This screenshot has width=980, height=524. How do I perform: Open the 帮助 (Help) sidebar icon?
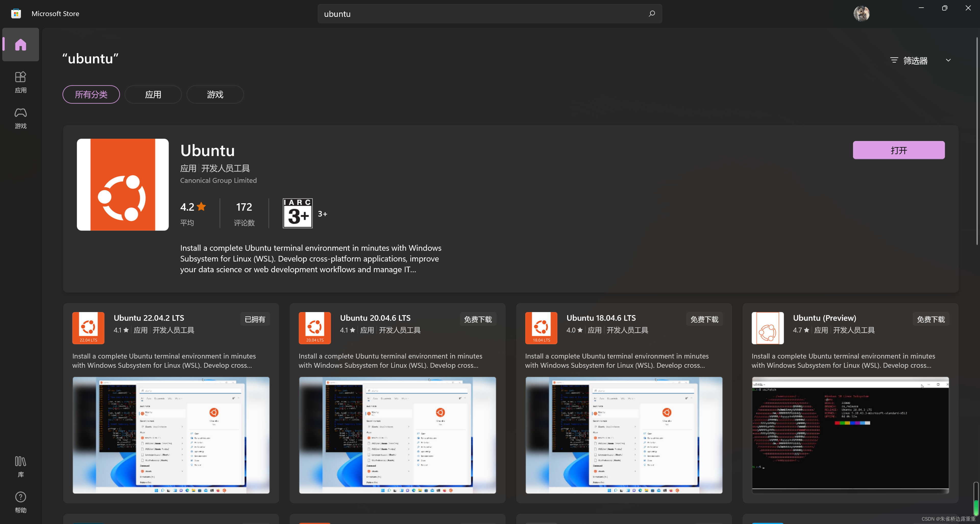20,502
